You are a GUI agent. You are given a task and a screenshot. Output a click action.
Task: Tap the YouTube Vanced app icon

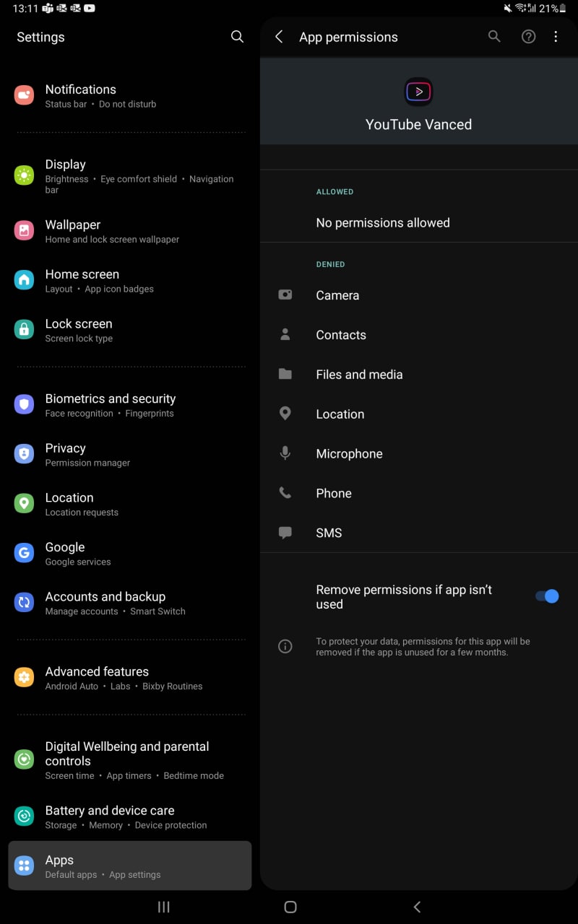pyautogui.click(x=419, y=92)
